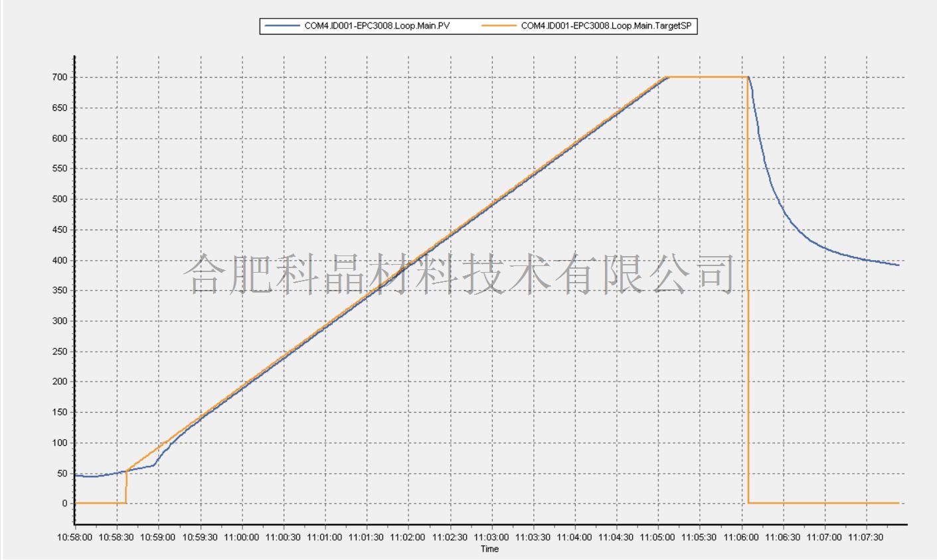
Task: Select the 10:58:00 time axis label
Action: [x=75, y=537]
